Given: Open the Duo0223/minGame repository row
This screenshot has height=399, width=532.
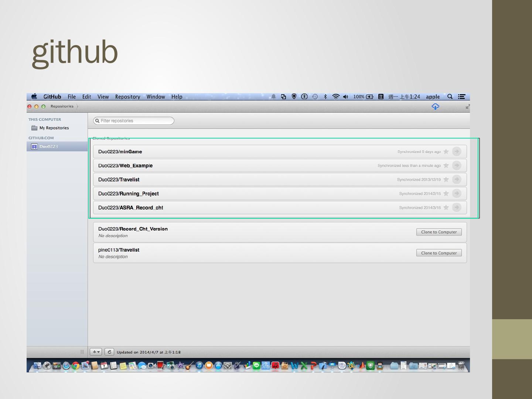Looking at the screenshot, I should (280, 151).
